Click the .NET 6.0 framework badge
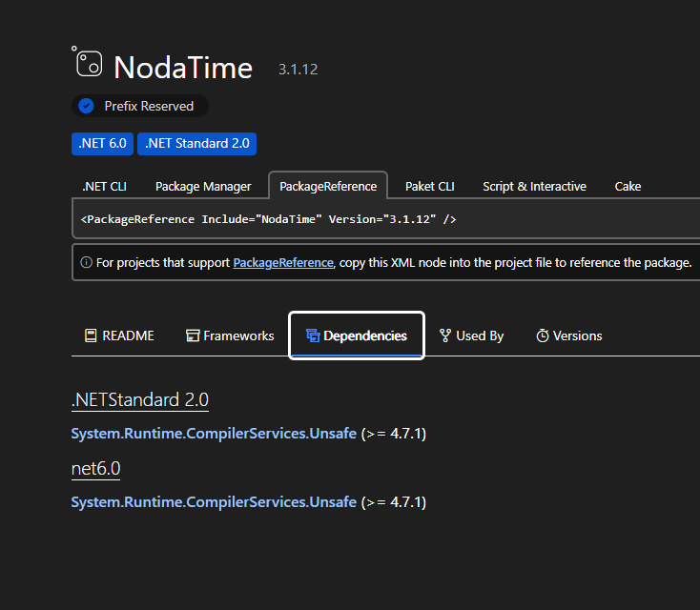The width and height of the screenshot is (700, 610). [102, 144]
